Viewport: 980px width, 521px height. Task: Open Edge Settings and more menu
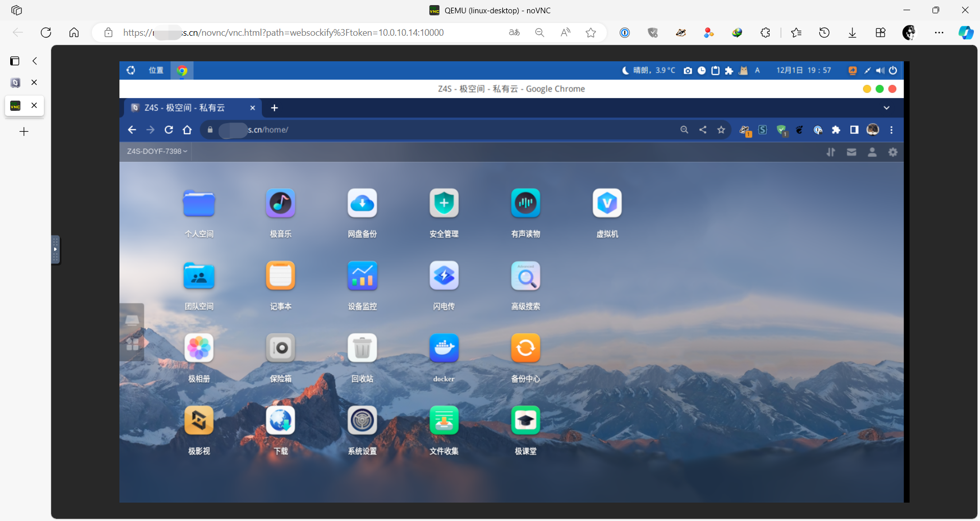(939, 33)
